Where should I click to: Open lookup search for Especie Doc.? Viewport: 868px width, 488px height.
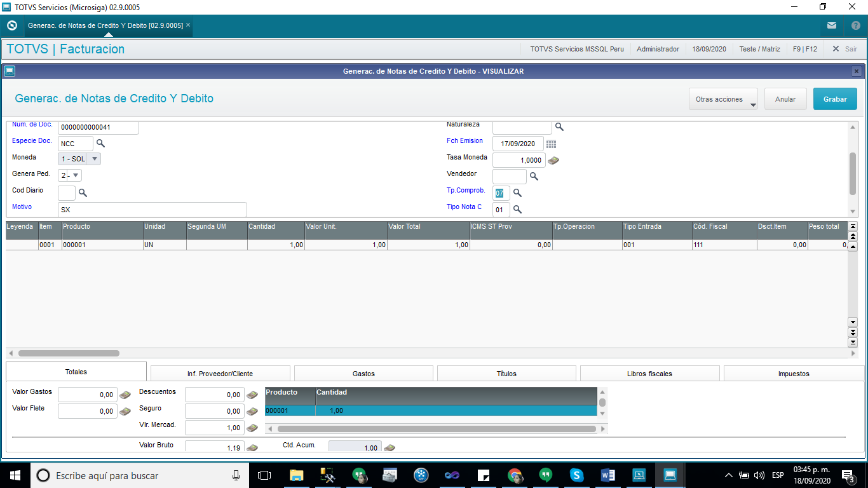[x=100, y=143]
